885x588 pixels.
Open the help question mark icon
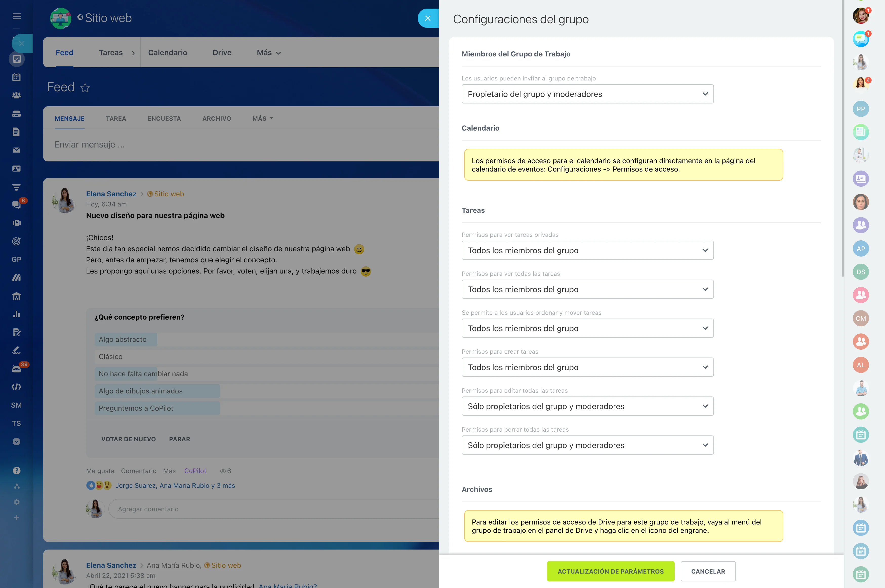pyautogui.click(x=16, y=471)
